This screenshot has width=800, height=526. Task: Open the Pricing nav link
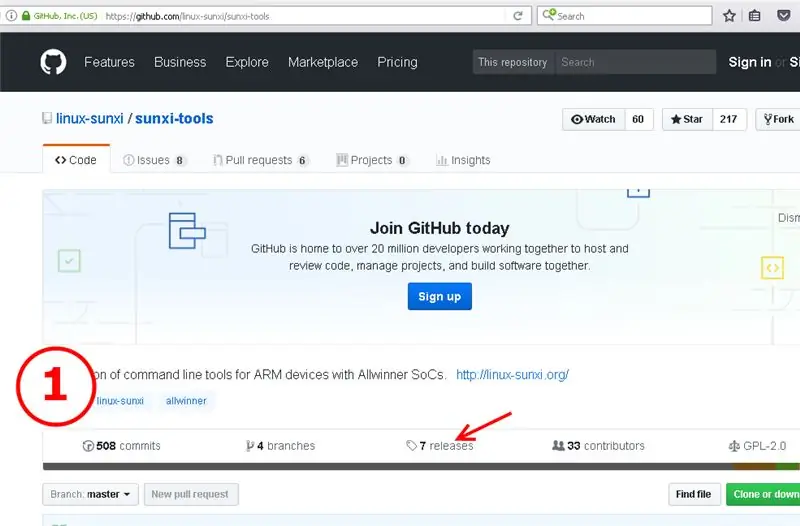pos(397,62)
